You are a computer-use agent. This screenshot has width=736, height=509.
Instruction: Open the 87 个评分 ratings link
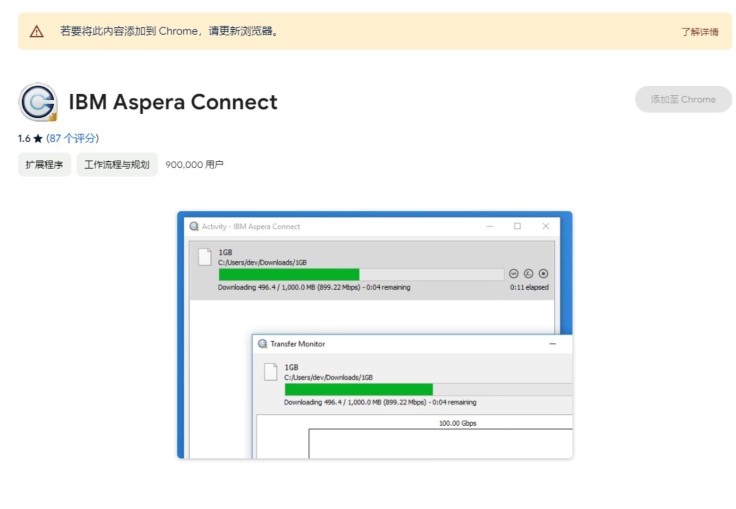(x=72, y=138)
